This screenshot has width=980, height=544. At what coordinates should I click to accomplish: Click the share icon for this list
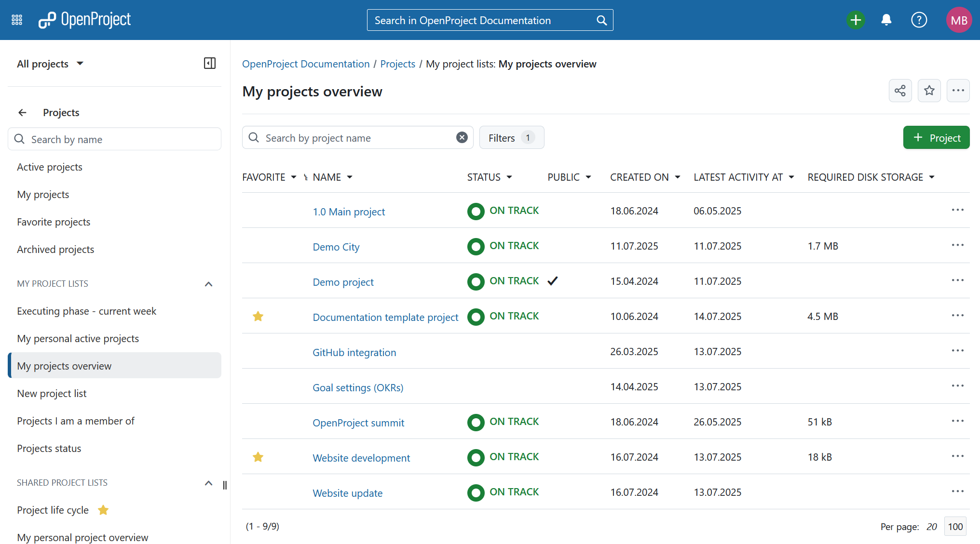(x=900, y=91)
